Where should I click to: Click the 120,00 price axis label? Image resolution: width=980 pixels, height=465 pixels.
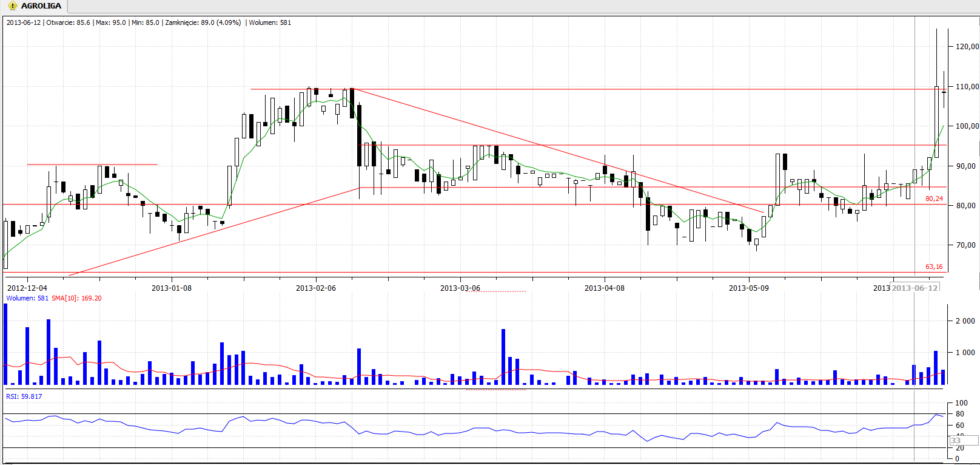tap(967, 47)
